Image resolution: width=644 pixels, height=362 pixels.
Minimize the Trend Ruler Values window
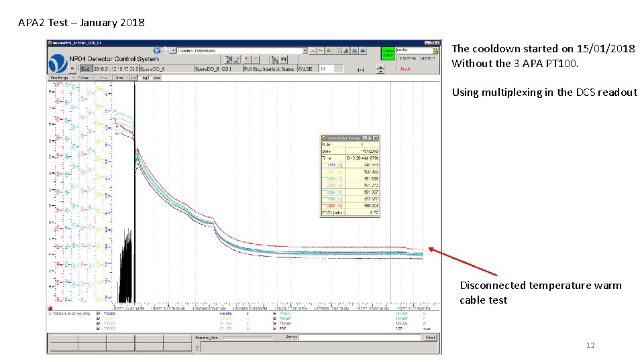365,138
